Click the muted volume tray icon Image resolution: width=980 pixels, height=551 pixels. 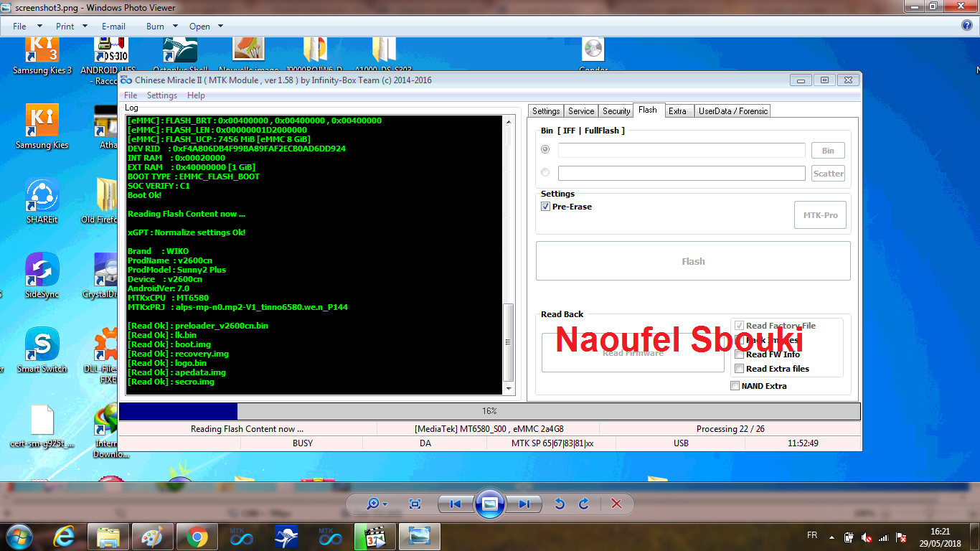867,537
